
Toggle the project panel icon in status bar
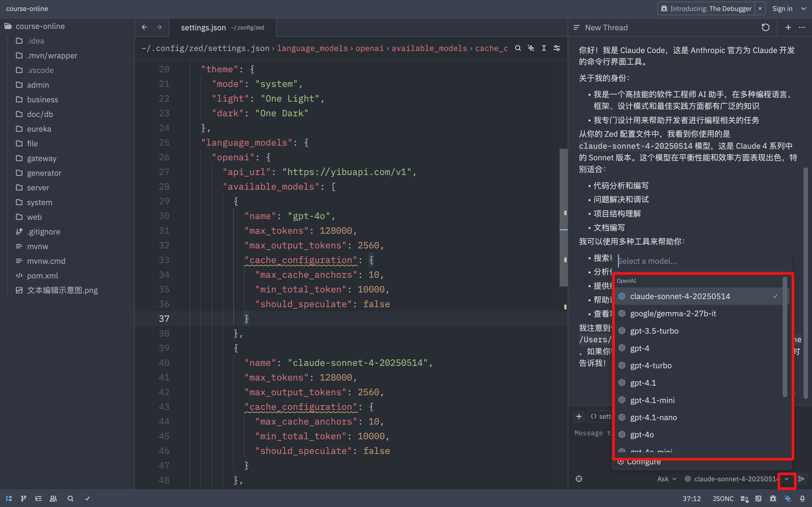coord(9,498)
